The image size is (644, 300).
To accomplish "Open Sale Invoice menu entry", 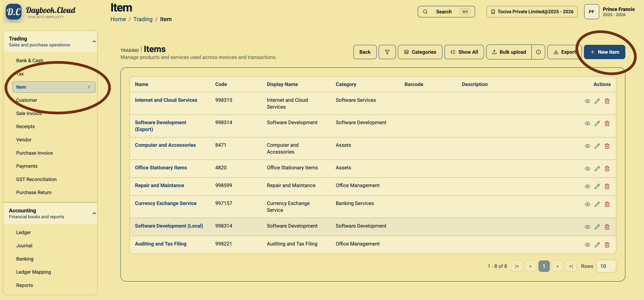I will 29,113.
